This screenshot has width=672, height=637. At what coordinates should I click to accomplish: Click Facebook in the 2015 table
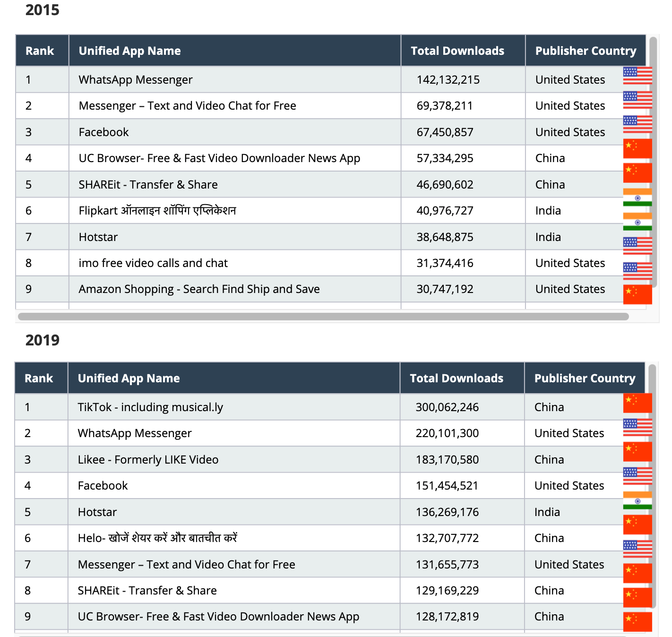pyautogui.click(x=103, y=132)
